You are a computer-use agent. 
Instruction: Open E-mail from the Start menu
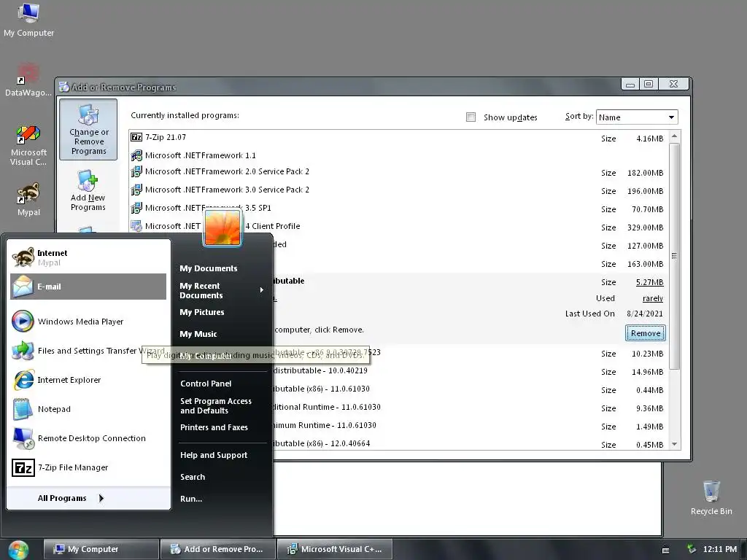(x=88, y=287)
